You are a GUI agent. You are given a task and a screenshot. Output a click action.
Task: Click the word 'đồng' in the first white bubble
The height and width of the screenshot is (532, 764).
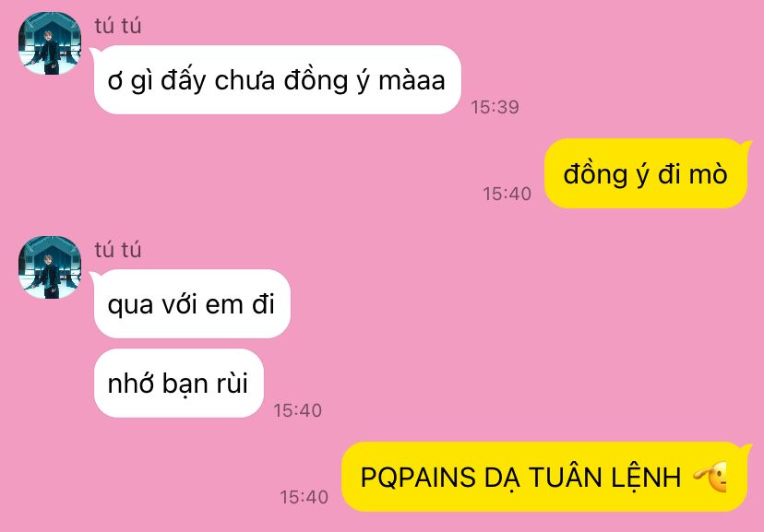(316, 80)
